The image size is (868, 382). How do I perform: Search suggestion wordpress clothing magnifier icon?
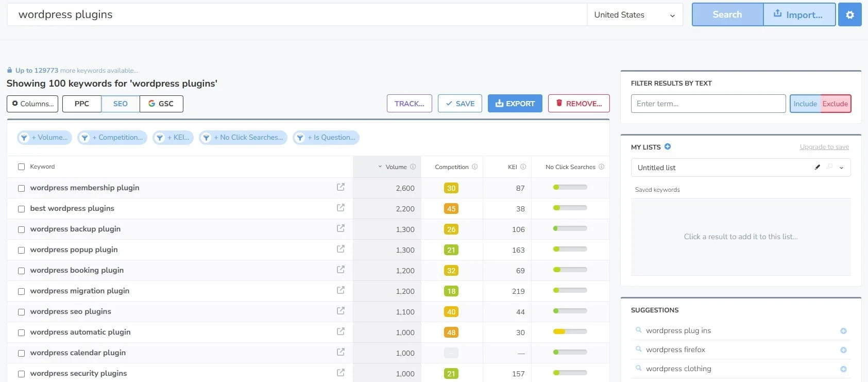(639, 368)
